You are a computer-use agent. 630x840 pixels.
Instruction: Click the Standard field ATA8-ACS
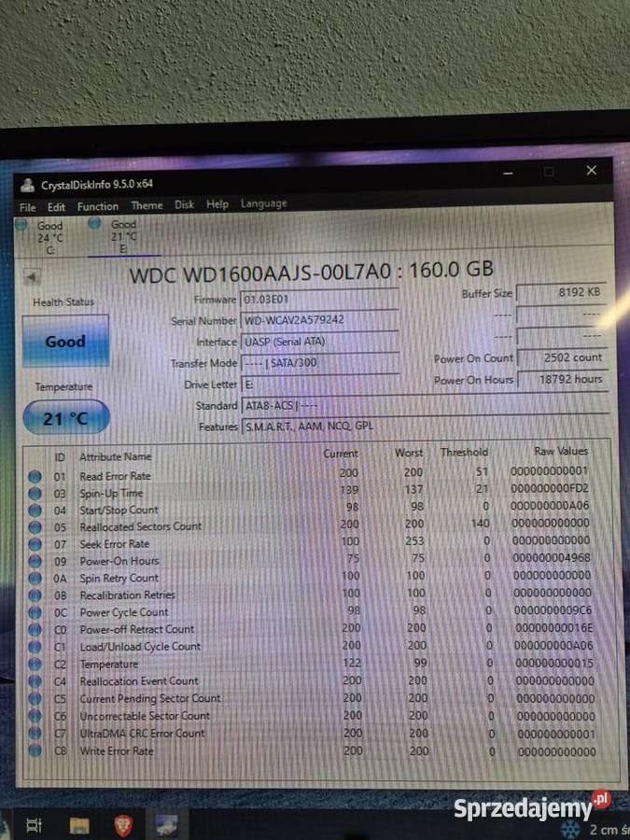click(425, 405)
